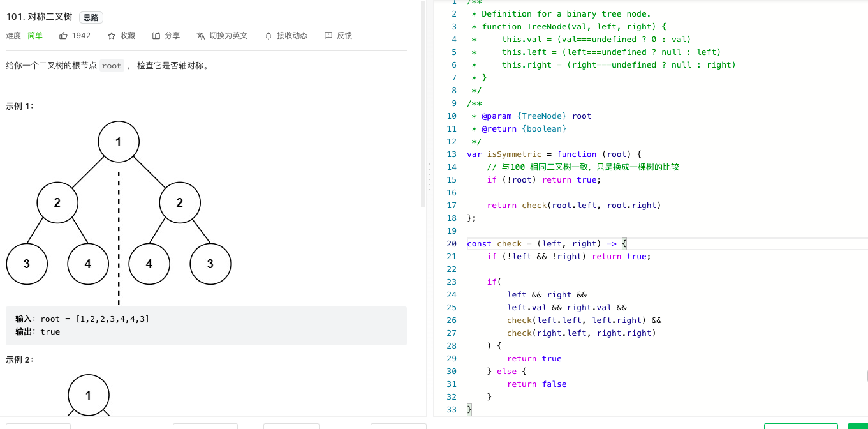
Task: Place cursor on 'var isSymmetric = function (root)' line
Action: click(x=554, y=154)
